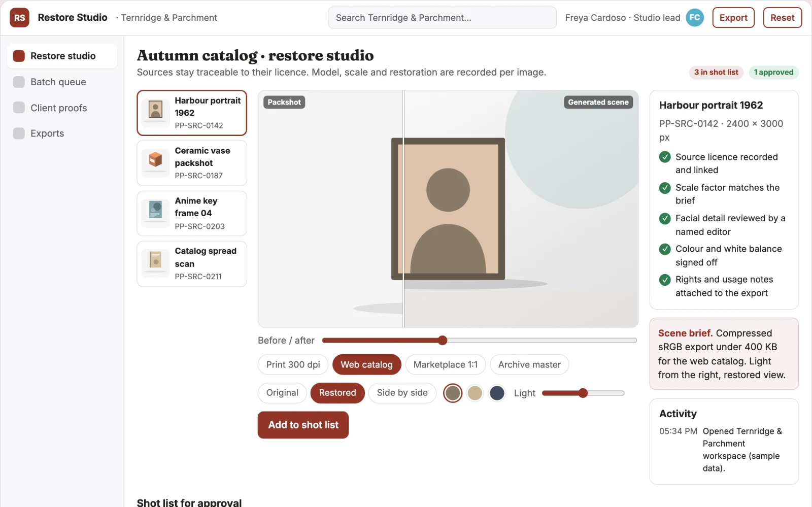Toggle the Facial detail reviewed check

click(x=665, y=218)
